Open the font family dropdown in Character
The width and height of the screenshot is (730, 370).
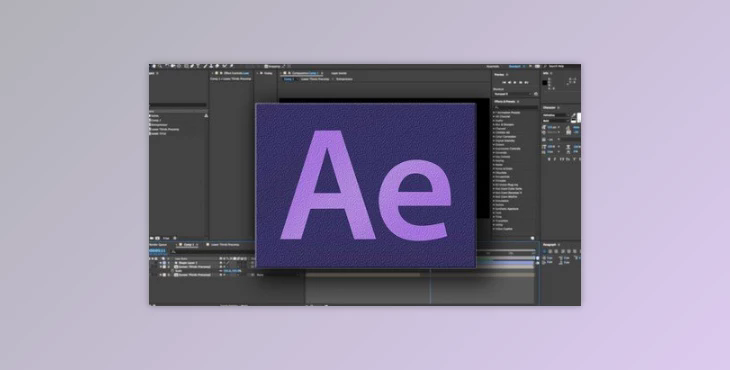point(555,115)
